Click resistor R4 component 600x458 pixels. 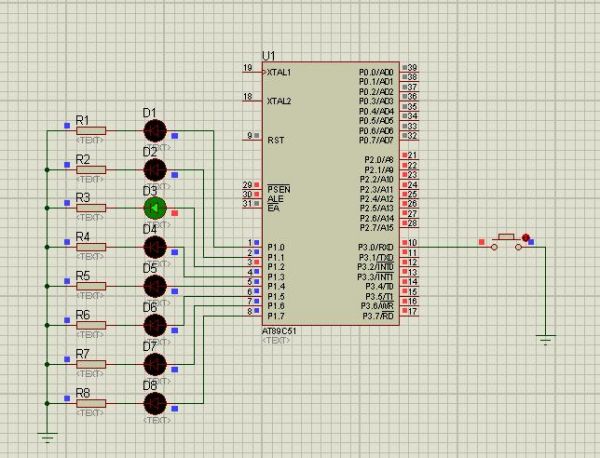point(91,247)
